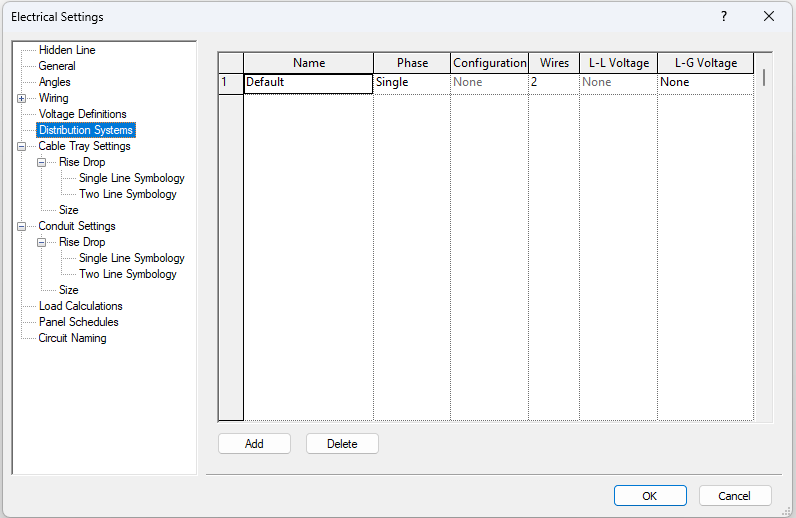
Task: Select Rise Drop under Conduit Settings
Action: [x=82, y=242]
